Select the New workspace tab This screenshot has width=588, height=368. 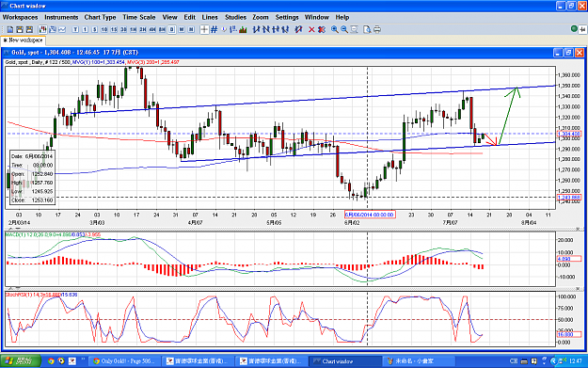[x=23, y=40]
